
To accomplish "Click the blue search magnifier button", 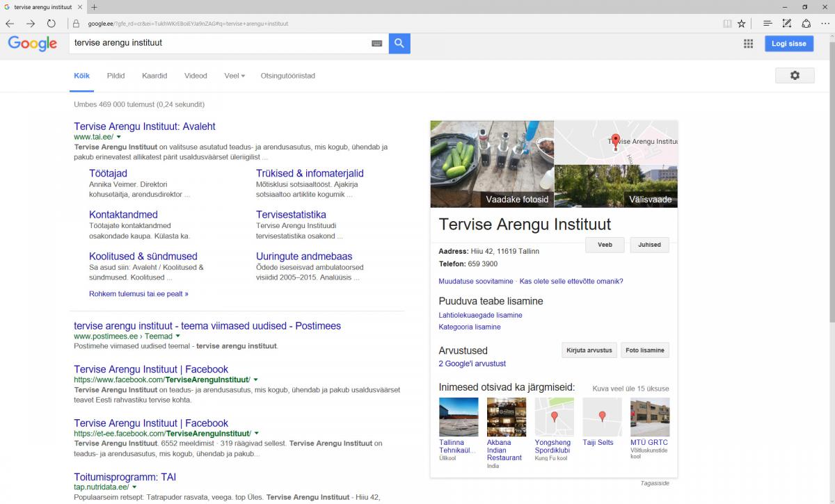I will click(399, 43).
